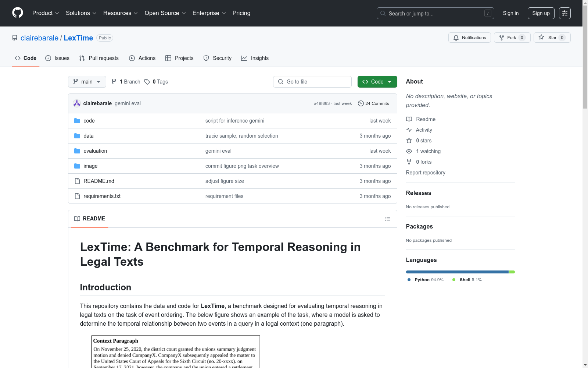588x368 pixels.
Task: Click the Shell segment of language bar
Action: click(512, 272)
